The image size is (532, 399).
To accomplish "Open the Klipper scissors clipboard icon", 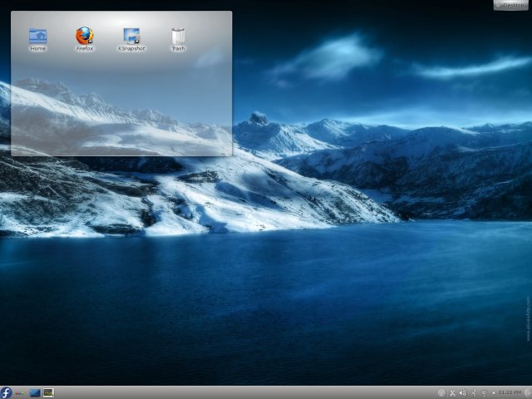I will (x=452, y=393).
